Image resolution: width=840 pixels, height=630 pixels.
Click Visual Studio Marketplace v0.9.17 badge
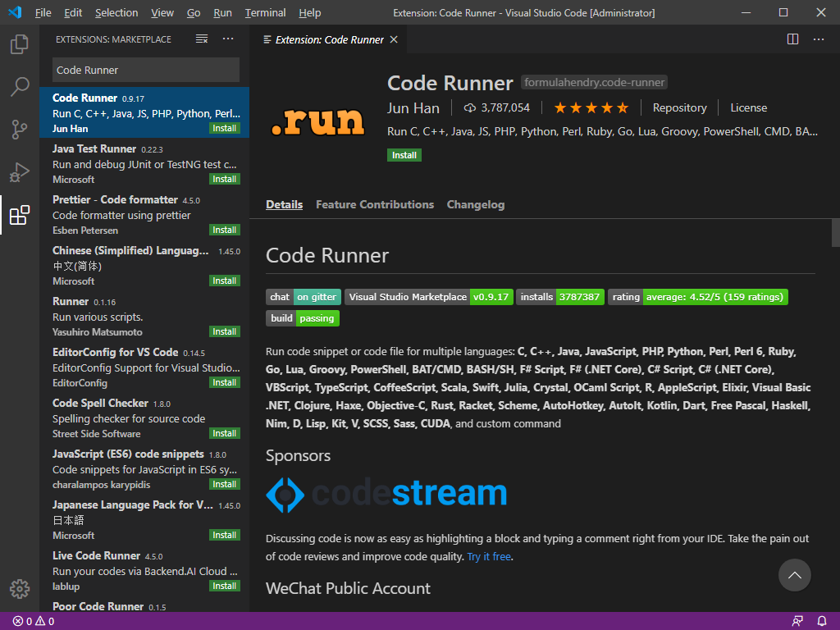[x=428, y=297]
